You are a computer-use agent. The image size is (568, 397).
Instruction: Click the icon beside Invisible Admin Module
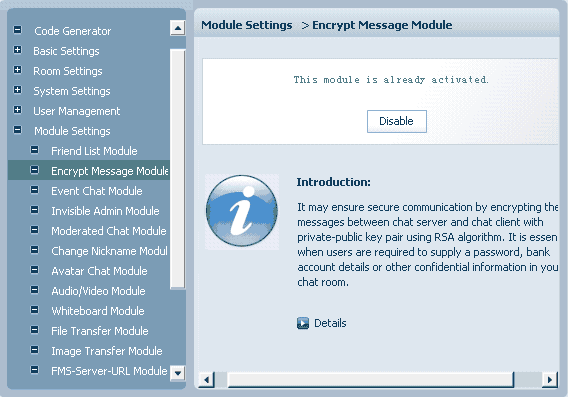34,209
